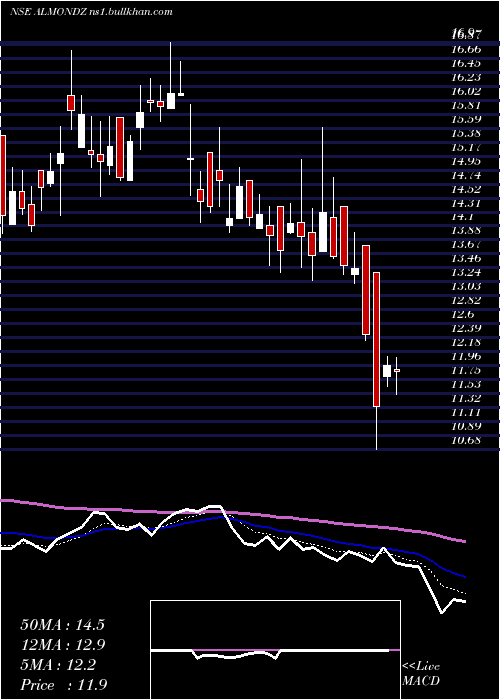The width and height of the screenshot is (500, 700).
Task: Click the tallest red candle bottoming near 11.32
Action: (376, 339)
